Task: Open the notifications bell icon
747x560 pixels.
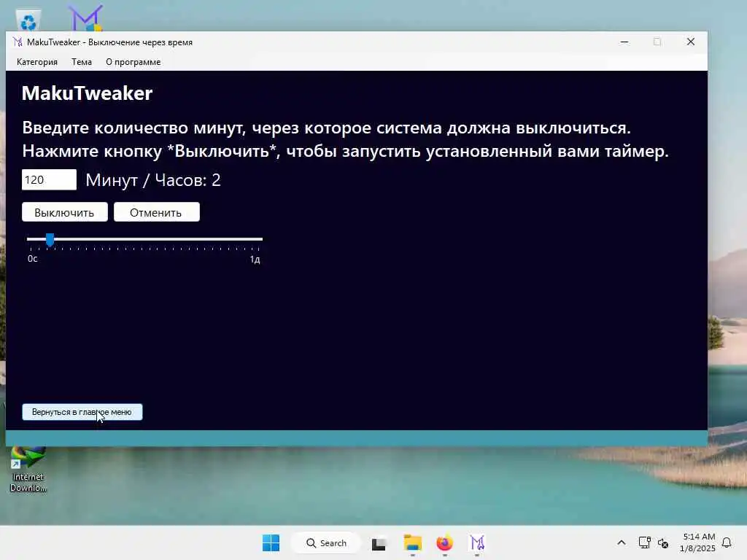Action: 727,542
